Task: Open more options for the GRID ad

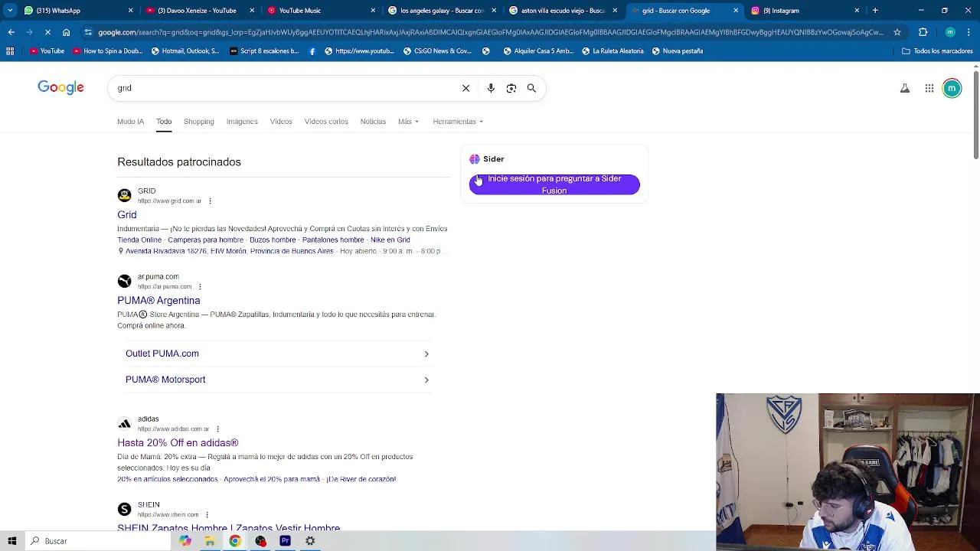Action: 210,201
